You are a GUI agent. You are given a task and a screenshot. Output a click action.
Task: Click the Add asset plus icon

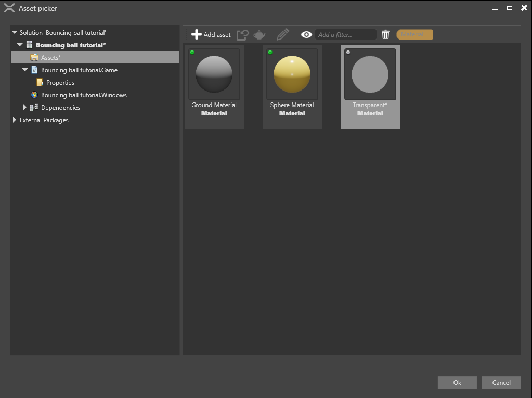click(x=196, y=34)
